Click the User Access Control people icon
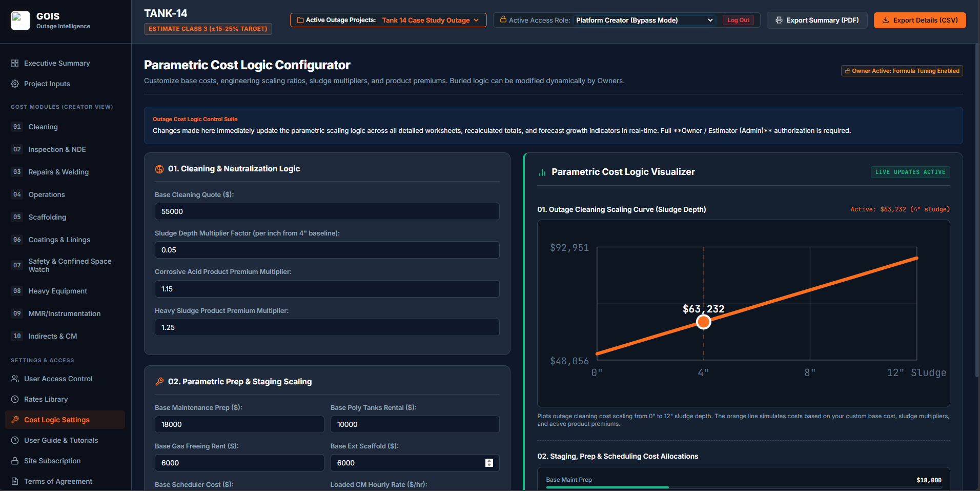Image resolution: width=980 pixels, height=491 pixels. pyautogui.click(x=15, y=379)
